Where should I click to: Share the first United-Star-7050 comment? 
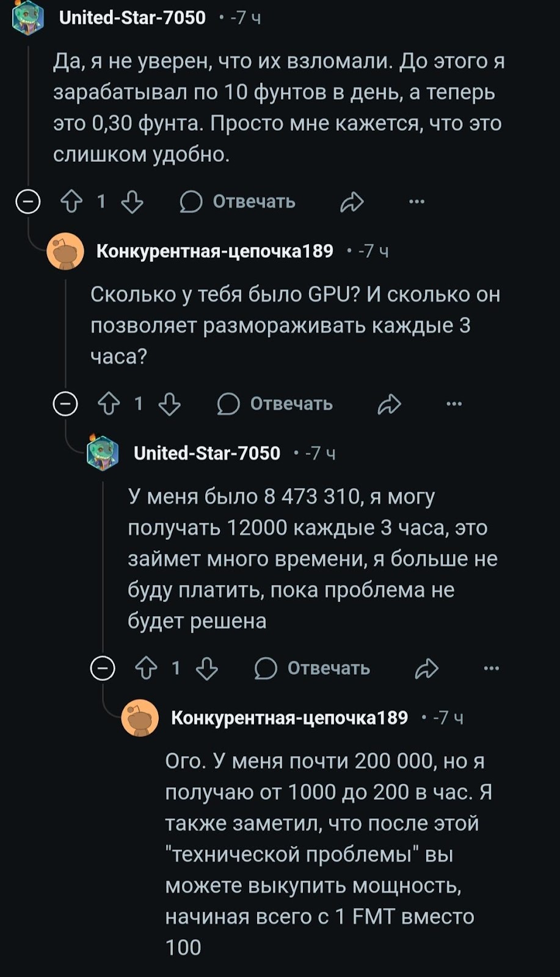(352, 202)
